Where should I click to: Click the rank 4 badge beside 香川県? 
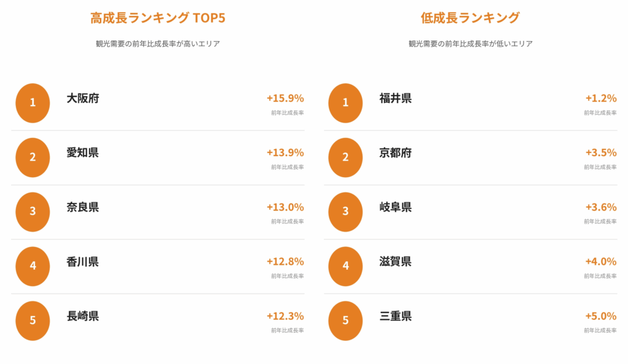[33, 266]
